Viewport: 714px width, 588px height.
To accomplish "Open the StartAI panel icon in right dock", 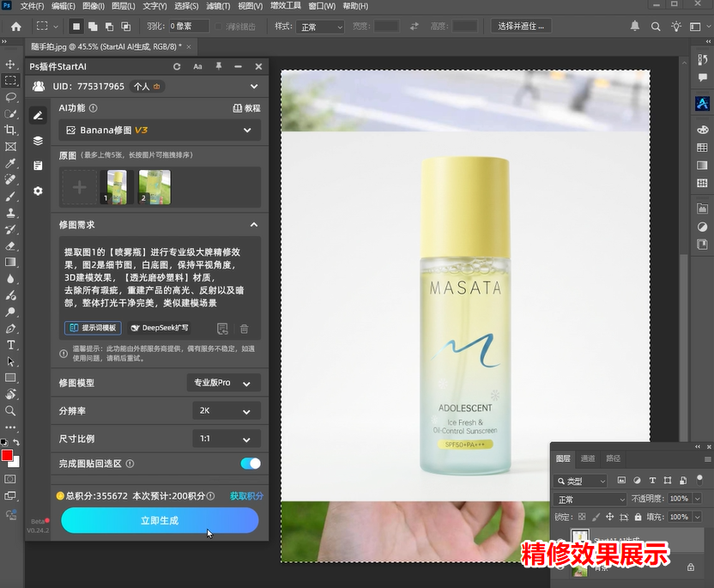I will (702, 103).
